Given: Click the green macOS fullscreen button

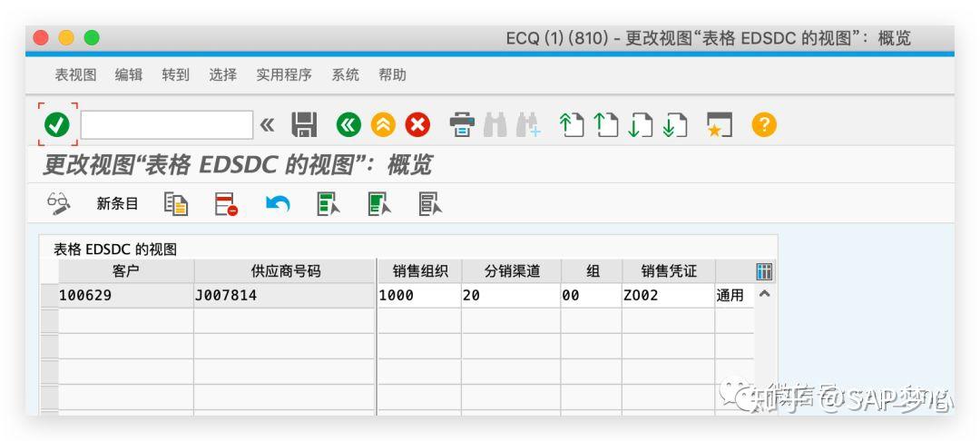Looking at the screenshot, I should 92,38.
